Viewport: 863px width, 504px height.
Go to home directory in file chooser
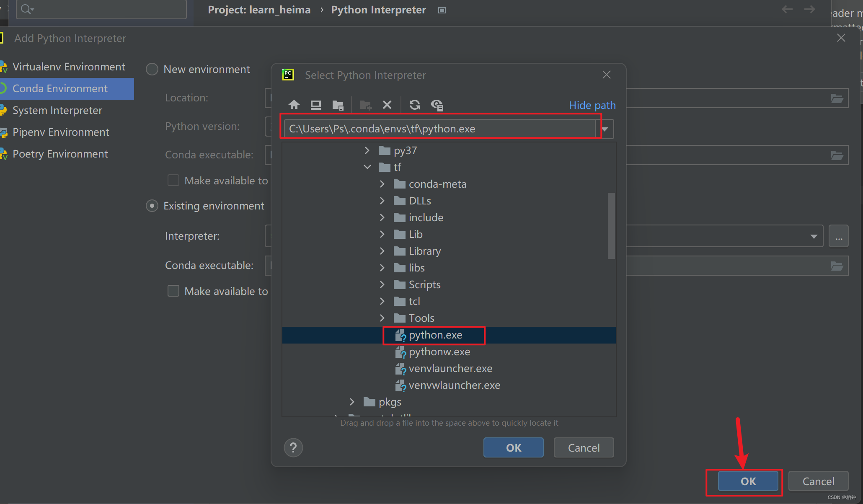tap(294, 105)
